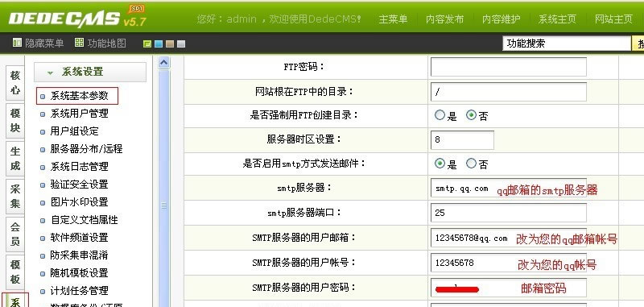
Task: Open 软件频道设置 in side menu
Action: tap(79, 238)
